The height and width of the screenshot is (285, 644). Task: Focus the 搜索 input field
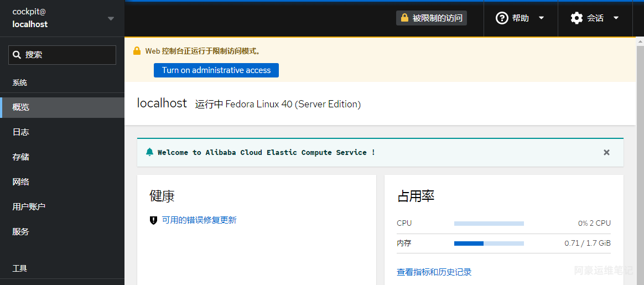pyautogui.click(x=62, y=55)
